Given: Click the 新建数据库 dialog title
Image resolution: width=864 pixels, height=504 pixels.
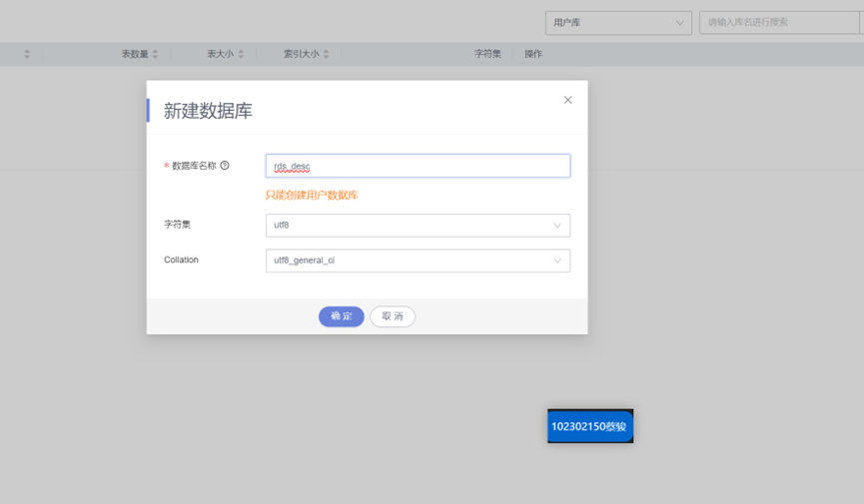Looking at the screenshot, I should tap(208, 111).
